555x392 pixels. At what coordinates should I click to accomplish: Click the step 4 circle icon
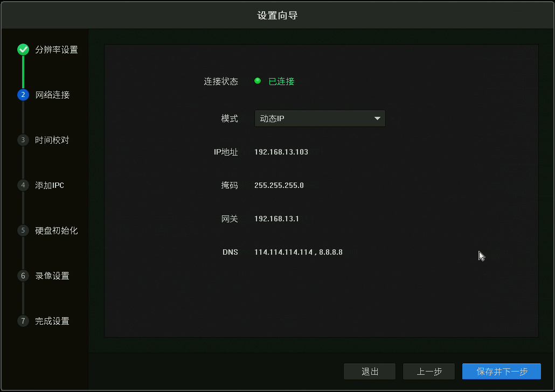pyautogui.click(x=23, y=185)
